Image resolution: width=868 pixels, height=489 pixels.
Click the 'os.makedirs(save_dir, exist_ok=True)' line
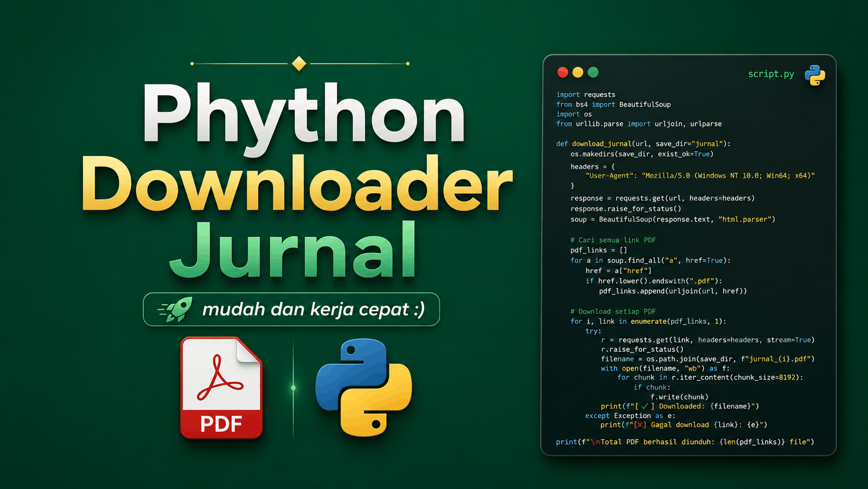point(642,154)
